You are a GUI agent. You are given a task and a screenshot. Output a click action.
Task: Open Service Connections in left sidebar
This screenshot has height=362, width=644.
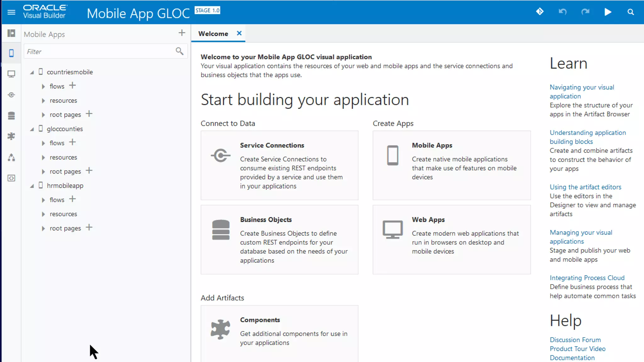(11, 95)
